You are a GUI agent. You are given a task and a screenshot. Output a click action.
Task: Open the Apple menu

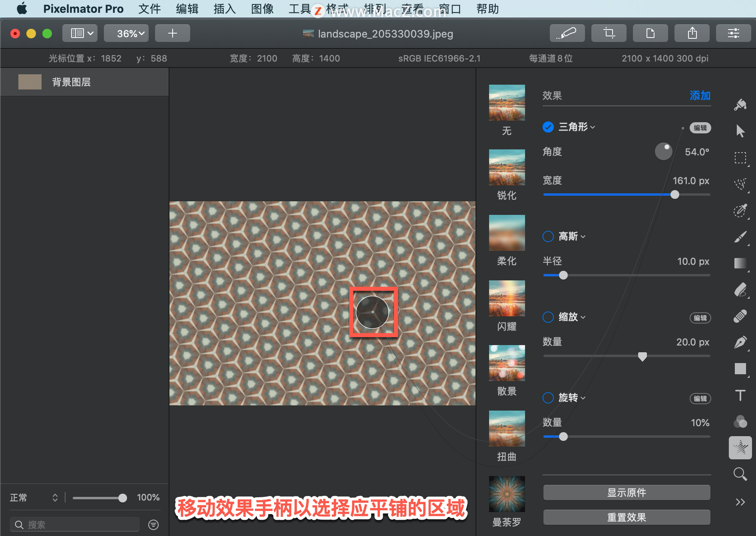click(22, 8)
